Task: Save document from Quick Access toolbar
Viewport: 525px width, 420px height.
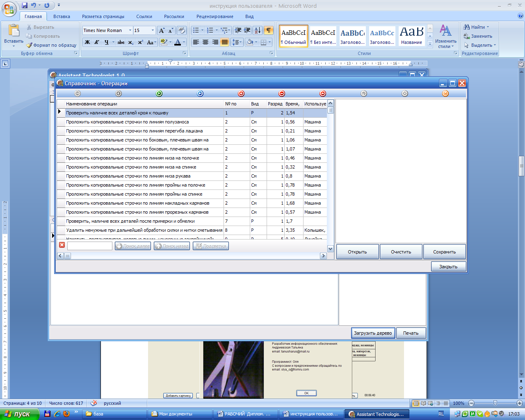Action: tap(25, 5)
